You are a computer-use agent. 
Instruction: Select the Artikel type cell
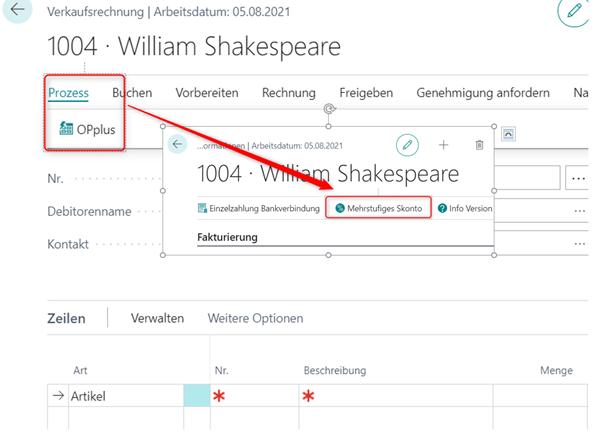pyautogui.click(x=126, y=395)
